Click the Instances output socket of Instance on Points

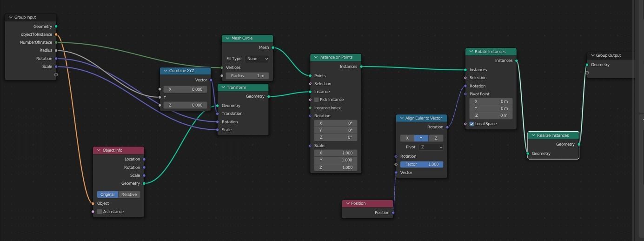(361, 67)
